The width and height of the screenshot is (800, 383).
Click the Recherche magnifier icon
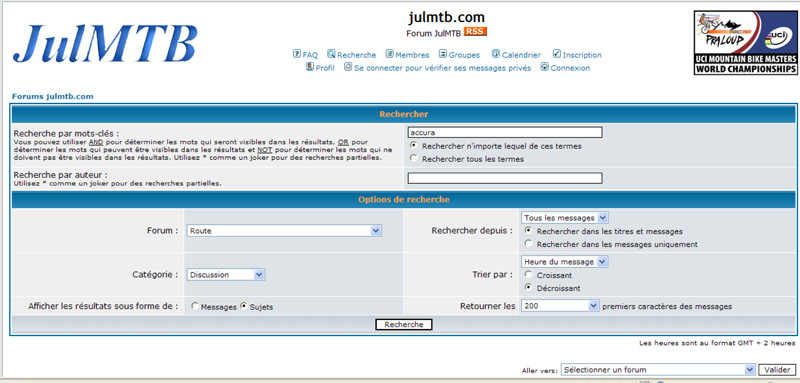[x=331, y=54]
